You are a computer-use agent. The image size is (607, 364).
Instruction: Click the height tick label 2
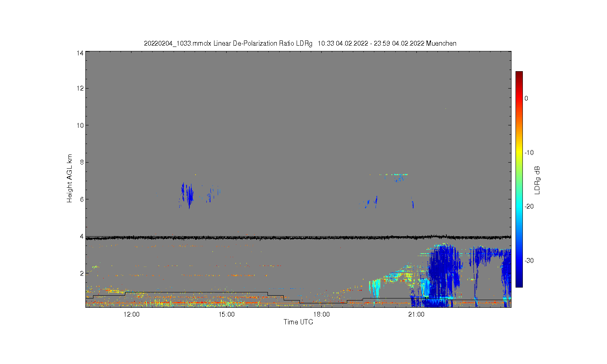82,273
